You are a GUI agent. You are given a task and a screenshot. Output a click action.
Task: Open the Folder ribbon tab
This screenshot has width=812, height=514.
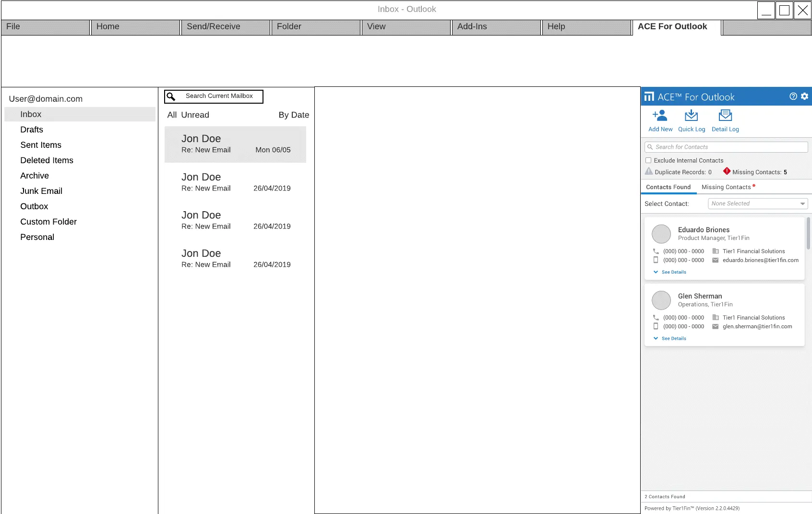316,27
